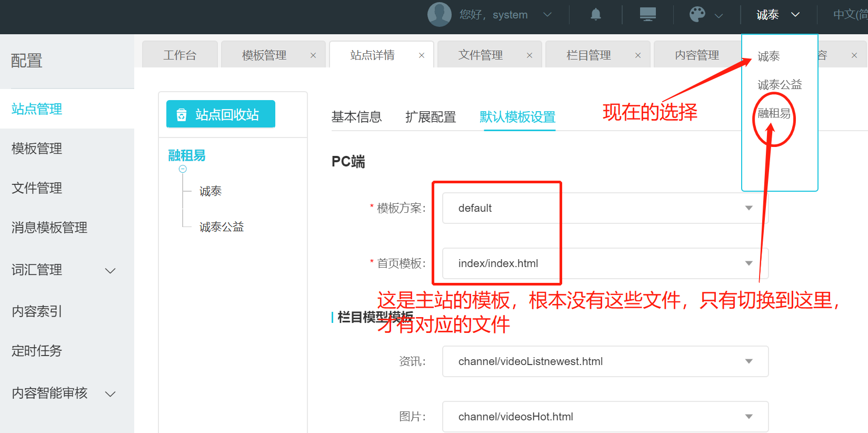Switch to the 内容管理 tab
This screenshot has width=868, height=433.
pyautogui.click(x=697, y=55)
